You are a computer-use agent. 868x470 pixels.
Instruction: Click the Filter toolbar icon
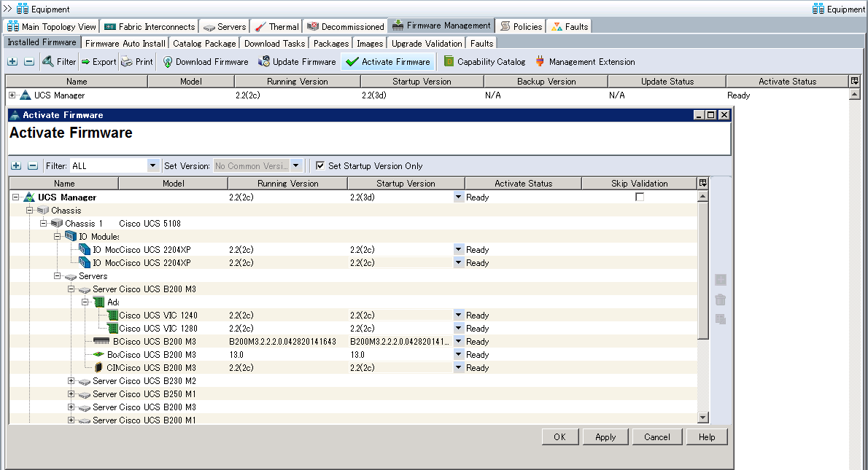pos(48,61)
